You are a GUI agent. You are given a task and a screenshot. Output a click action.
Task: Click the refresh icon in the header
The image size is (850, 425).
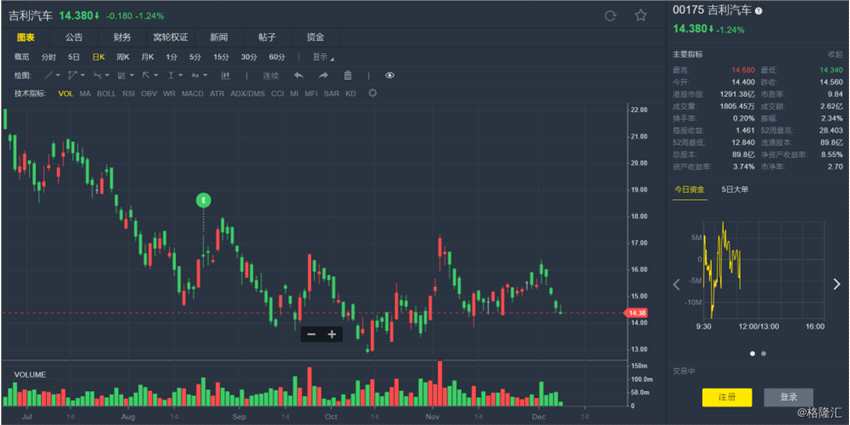click(610, 16)
